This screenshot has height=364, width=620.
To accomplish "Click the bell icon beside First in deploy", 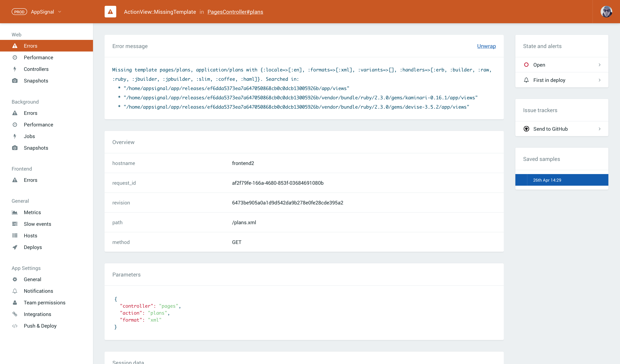I will click(526, 80).
